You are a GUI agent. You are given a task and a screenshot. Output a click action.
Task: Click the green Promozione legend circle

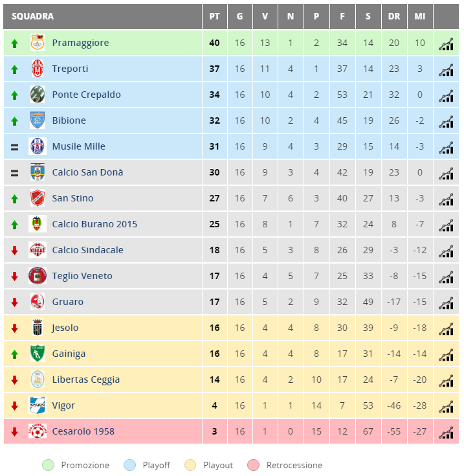pos(49,465)
